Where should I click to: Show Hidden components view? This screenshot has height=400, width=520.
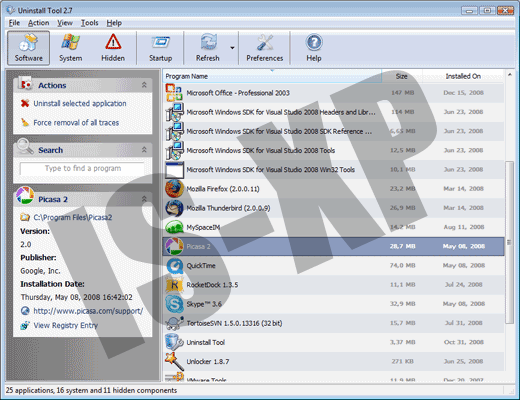[x=113, y=48]
